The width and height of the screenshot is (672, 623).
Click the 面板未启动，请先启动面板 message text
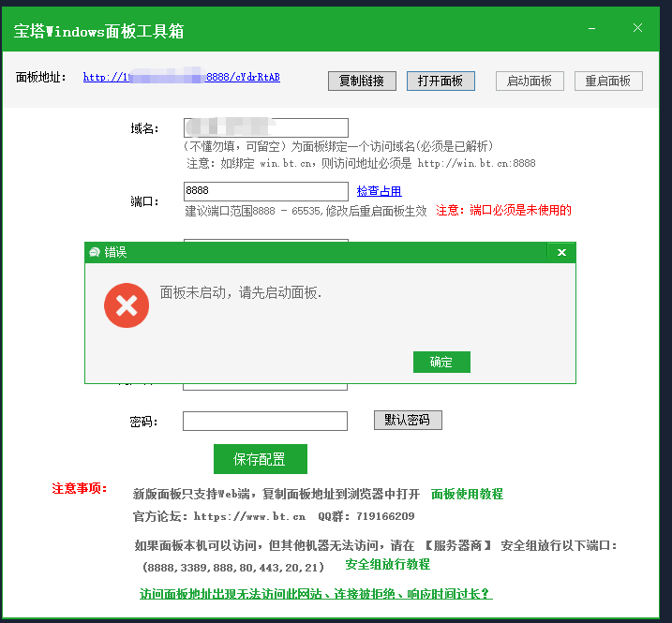tap(241, 293)
